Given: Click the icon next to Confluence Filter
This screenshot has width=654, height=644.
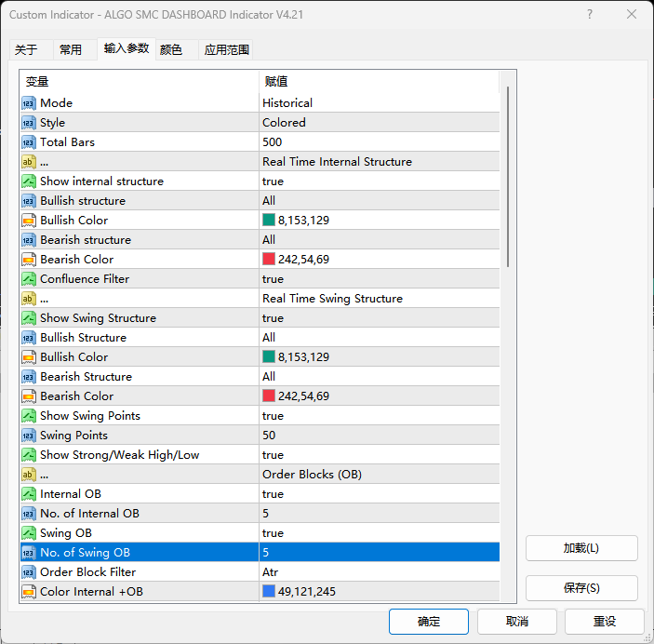Looking at the screenshot, I should click(28, 279).
